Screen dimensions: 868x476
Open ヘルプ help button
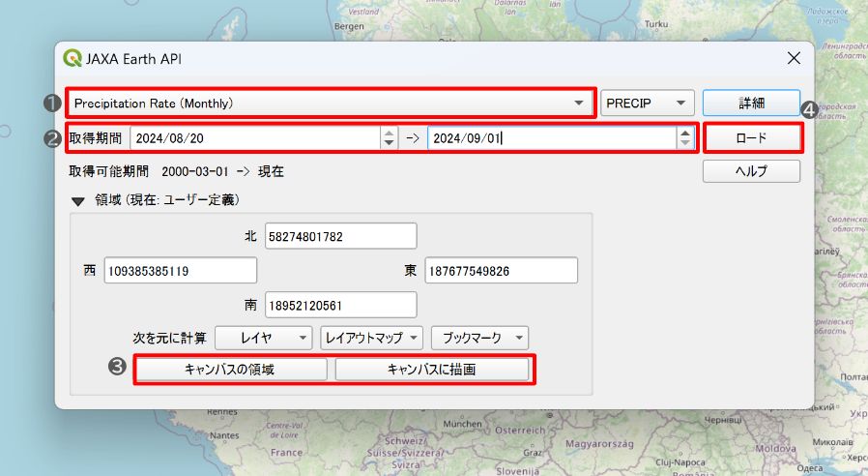(751, 171)
